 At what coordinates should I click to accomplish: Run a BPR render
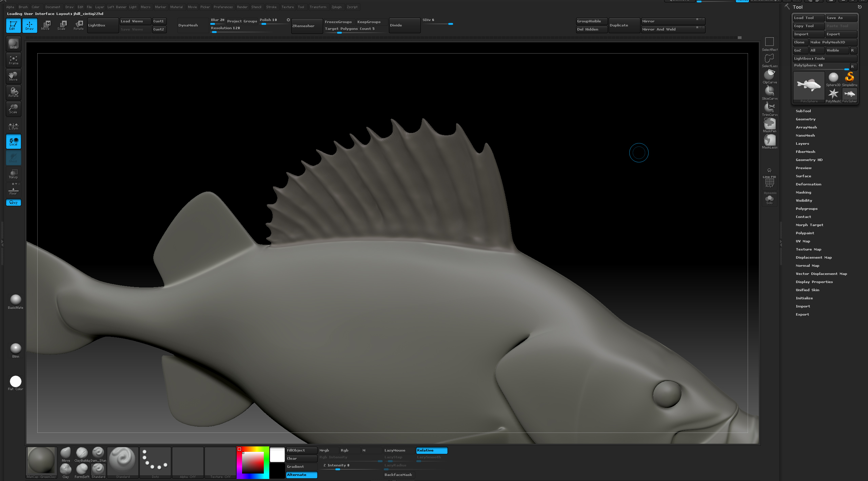(14, 44)
